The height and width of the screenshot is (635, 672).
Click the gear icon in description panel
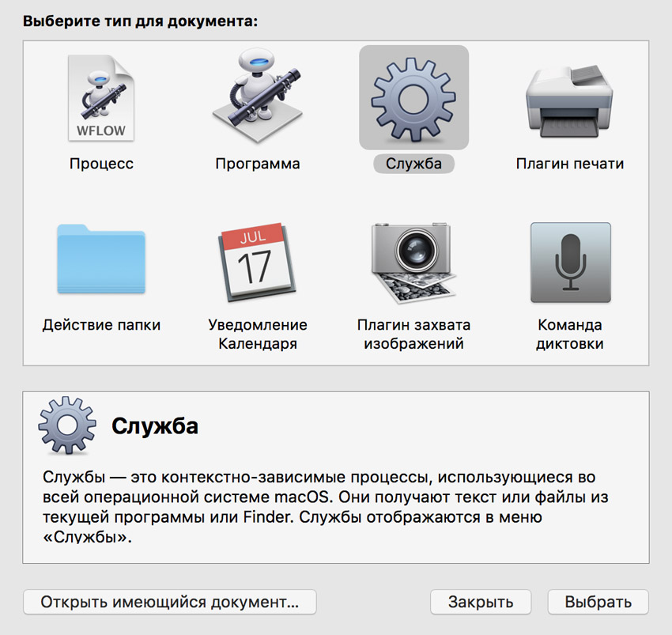[67, 427]
